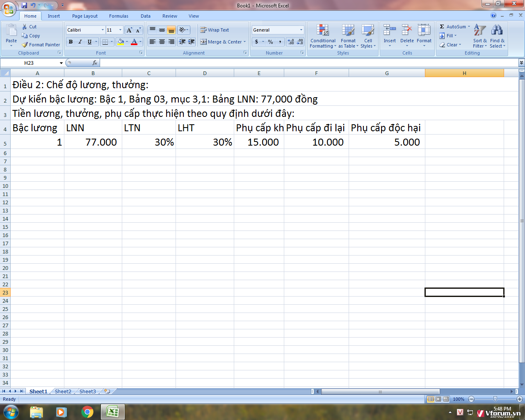Expand the font name Calibri dropdown
Image resolution: width=525 pixels, height=420 pixels.
tap(103, 30)
